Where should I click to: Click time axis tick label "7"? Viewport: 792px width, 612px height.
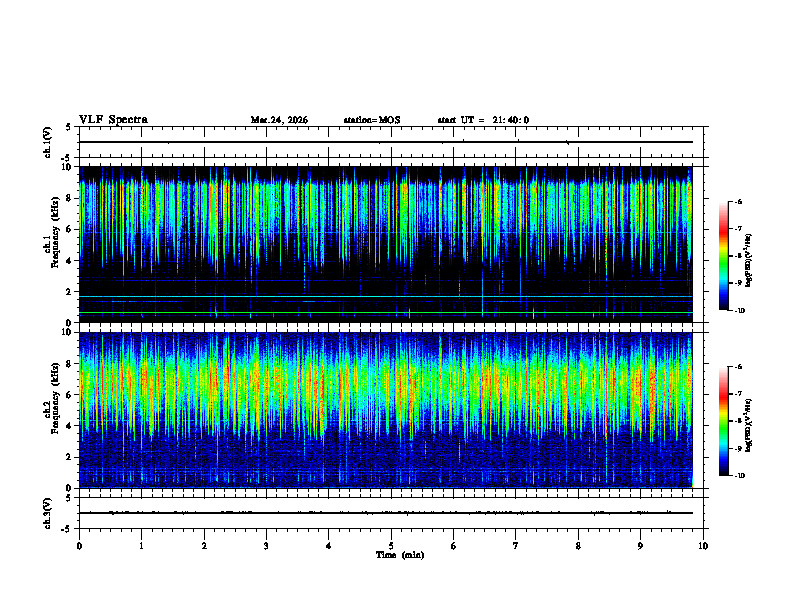pyautogui.click(x=516, y=546)
